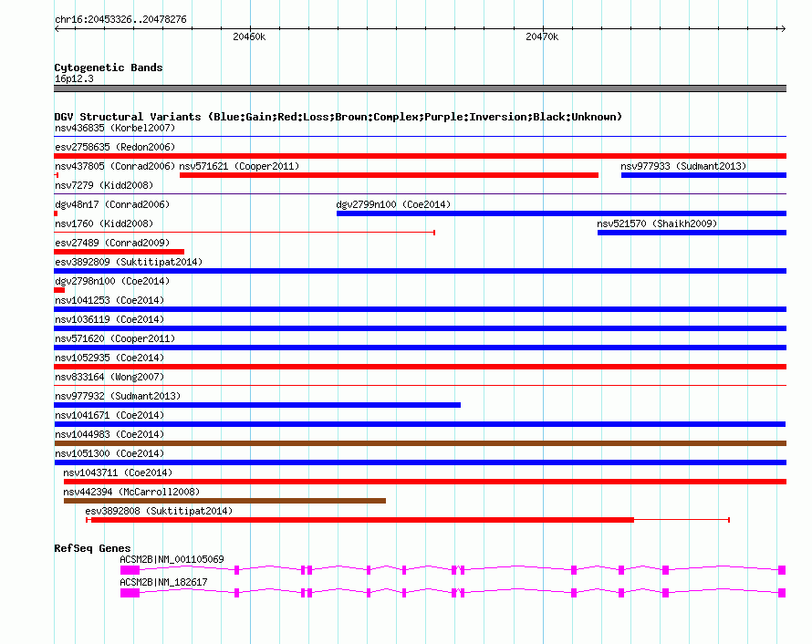Open the nsv442394 (McCarroll2008) brown bar
This screenshot has width=812, height=644.
224,501
